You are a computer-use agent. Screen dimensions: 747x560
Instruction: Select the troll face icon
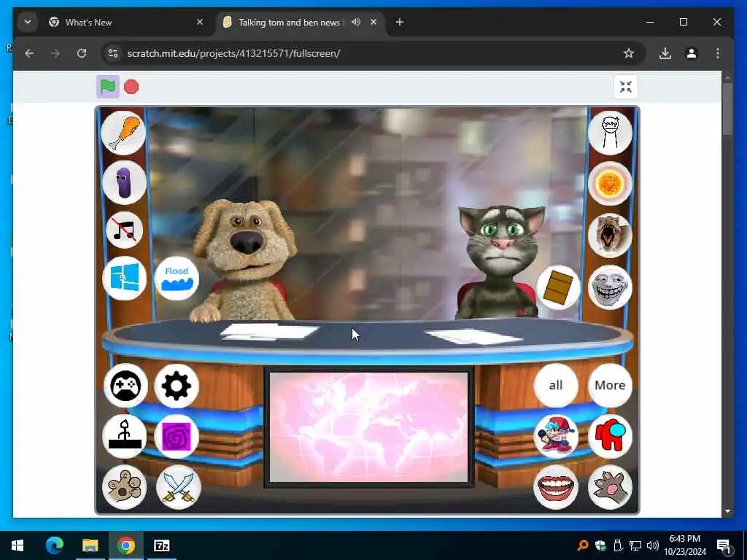click(x=611, y=287)
